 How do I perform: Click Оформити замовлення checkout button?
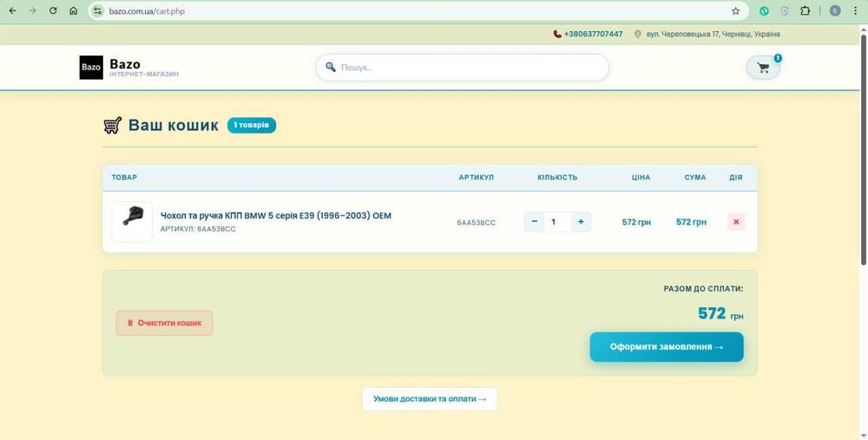pyautogui.click(x=667, y=347)
